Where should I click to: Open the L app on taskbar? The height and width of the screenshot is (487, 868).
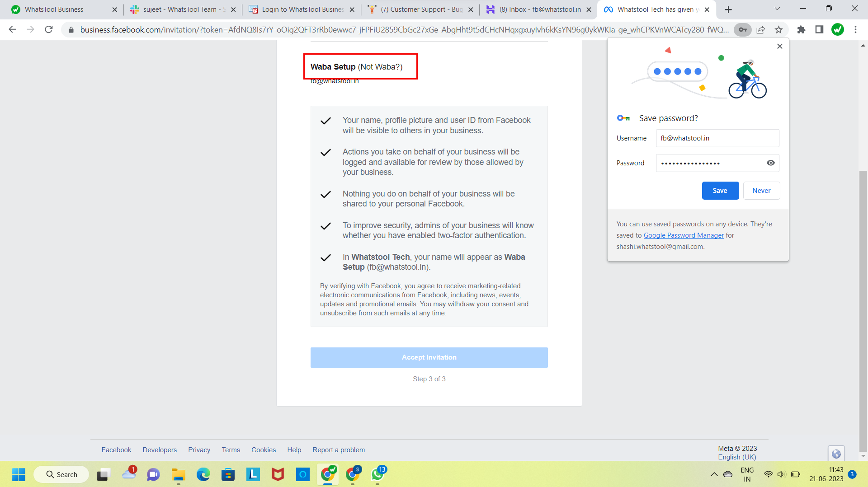(x=253, y=474)
